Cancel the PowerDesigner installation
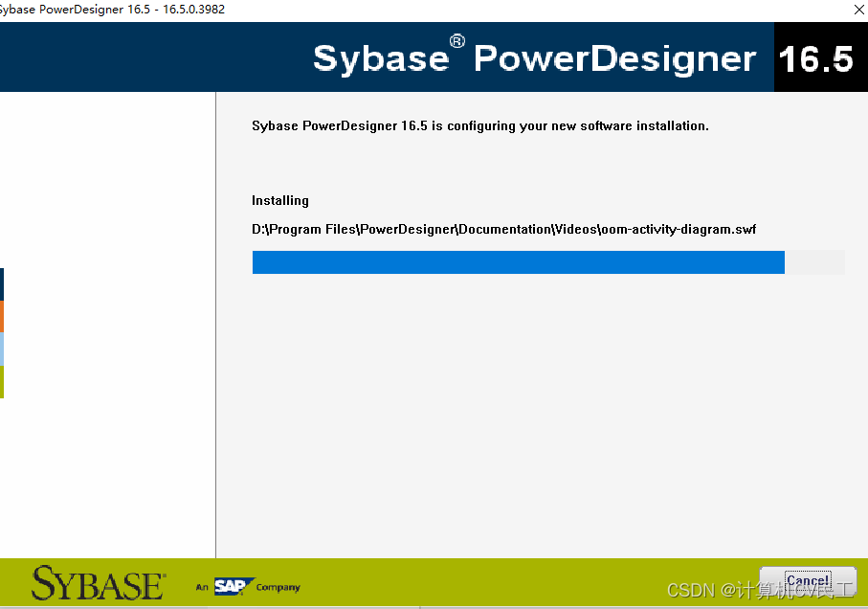Screen dimensions: 868x609 (x=808, y=581)
